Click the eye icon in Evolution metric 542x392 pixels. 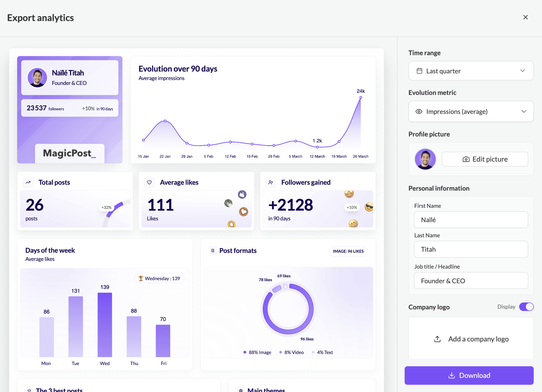pos(419,112)
